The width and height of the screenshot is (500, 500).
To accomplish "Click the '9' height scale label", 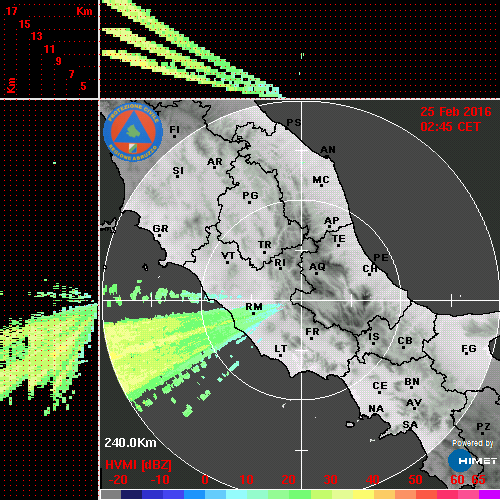I will (x=58, y=61).
